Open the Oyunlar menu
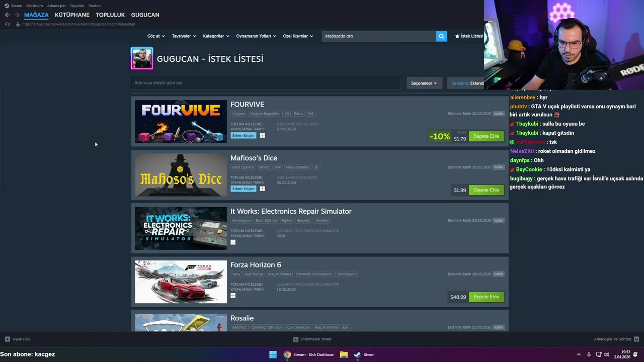The width and height of the screenshot is (644, 362). tap(77, 6)
